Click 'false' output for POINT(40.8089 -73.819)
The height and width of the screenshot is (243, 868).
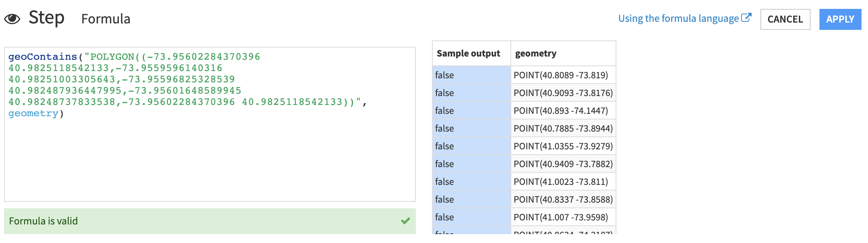tap(472, 75)
